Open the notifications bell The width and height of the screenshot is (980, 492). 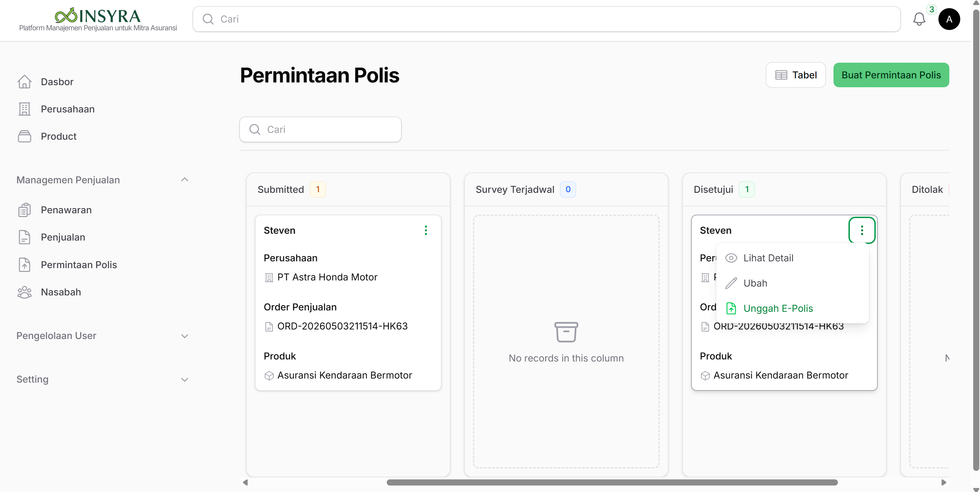919,19
